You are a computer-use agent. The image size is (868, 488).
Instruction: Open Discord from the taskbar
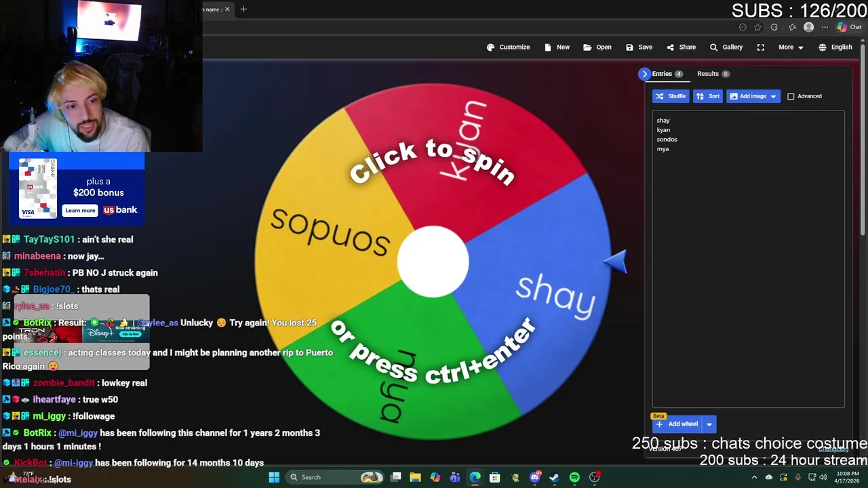(535, 477)
